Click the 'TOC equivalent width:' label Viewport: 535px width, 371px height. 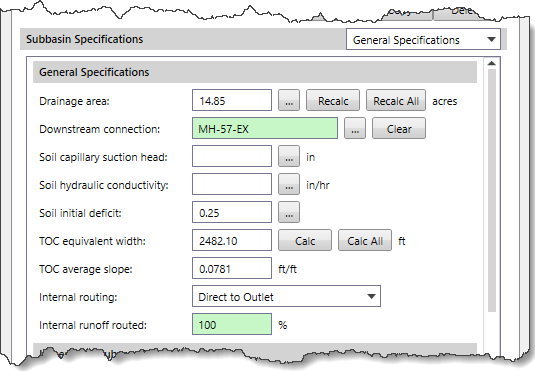tap(92, 241)
